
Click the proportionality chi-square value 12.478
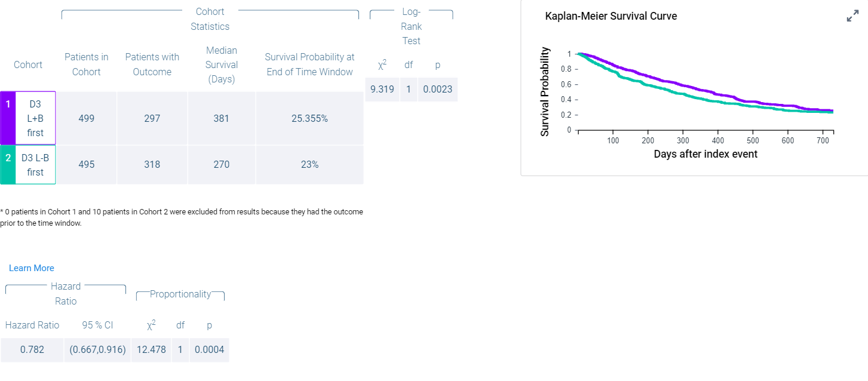[151, 350]
